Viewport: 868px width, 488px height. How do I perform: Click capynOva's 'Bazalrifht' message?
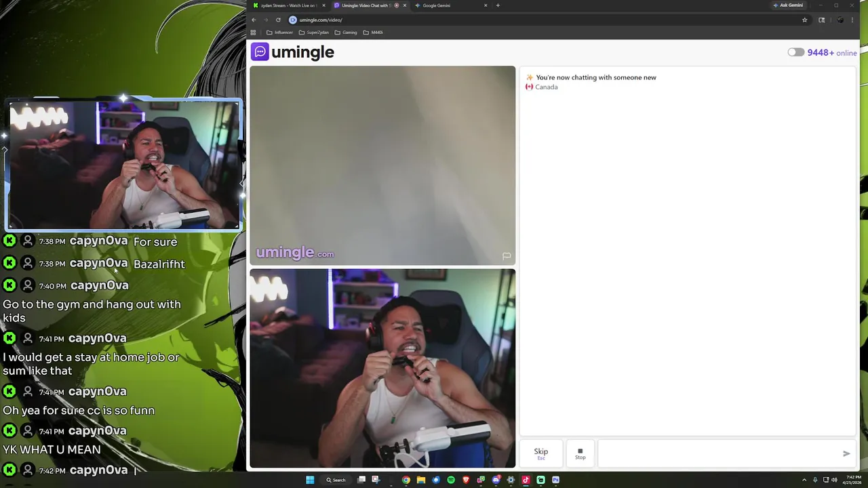(x=159, y=264)
